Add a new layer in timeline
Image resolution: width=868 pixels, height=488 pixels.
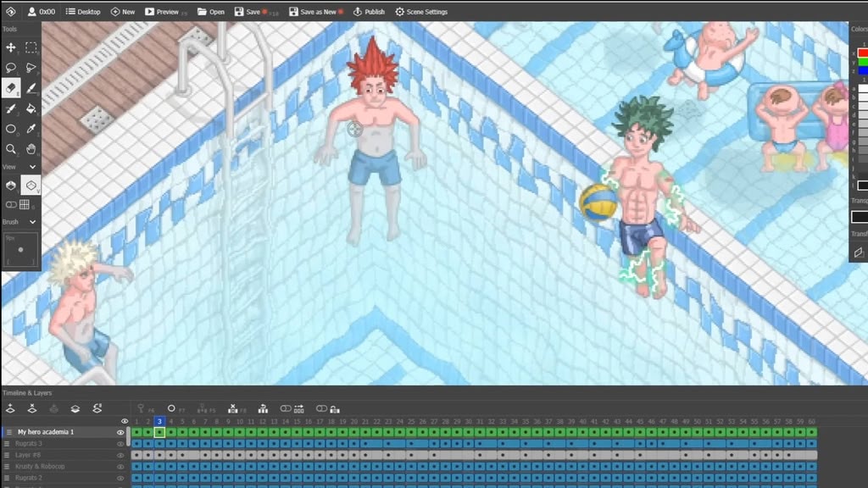pyautogui.click(x=10, y=409)
